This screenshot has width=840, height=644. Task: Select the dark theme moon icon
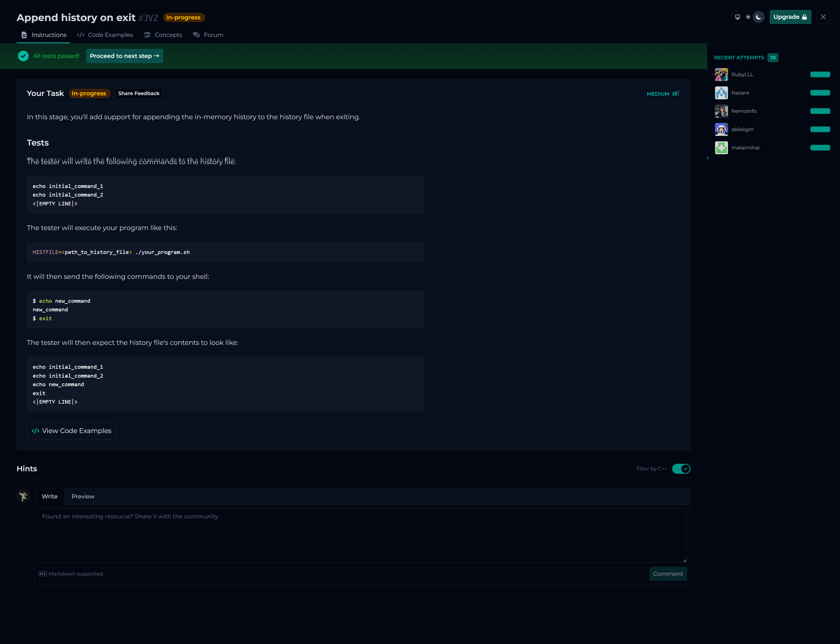coord(758,17)
